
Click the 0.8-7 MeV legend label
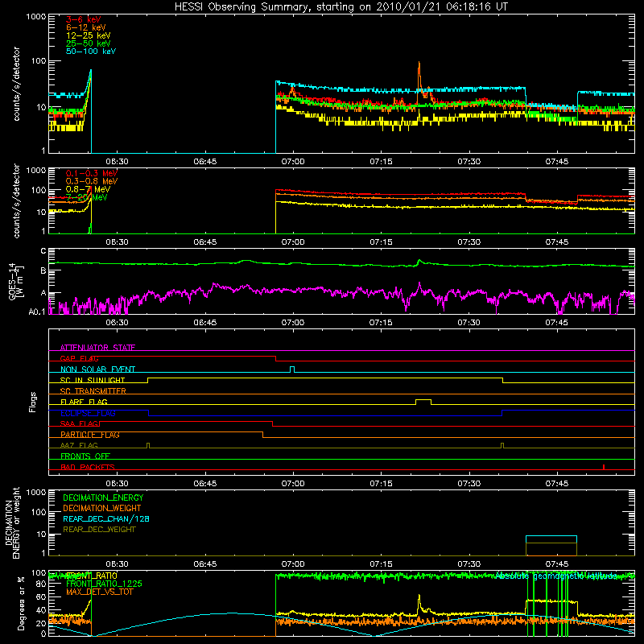coord(88,189)
